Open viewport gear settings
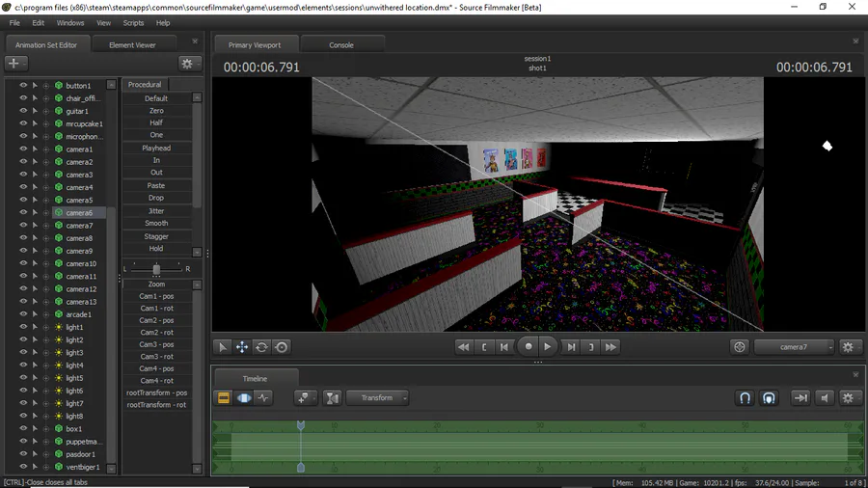The width and height of the screenshot is (868, 488). (x=848, y=347)
